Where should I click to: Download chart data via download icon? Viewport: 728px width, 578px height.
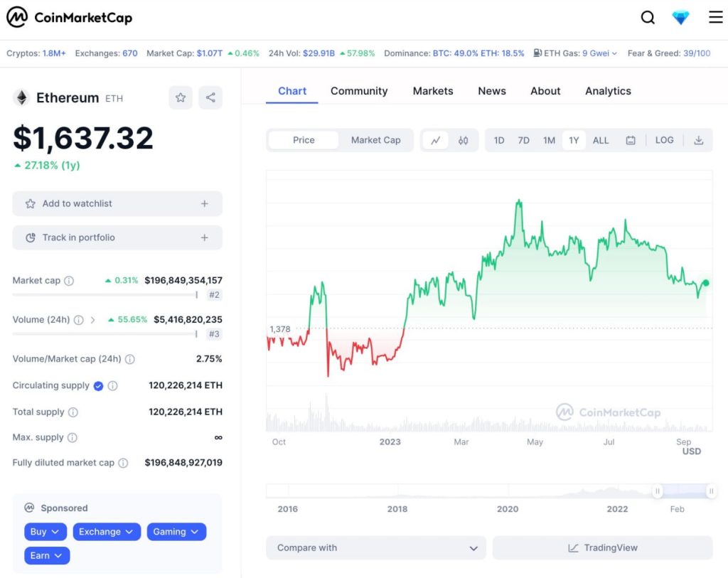click(698, 140)
